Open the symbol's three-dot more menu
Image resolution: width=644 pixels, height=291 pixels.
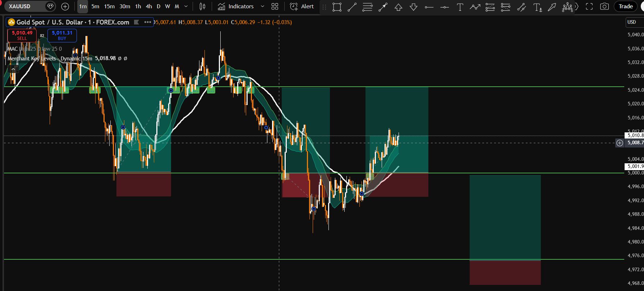[148, 22]
